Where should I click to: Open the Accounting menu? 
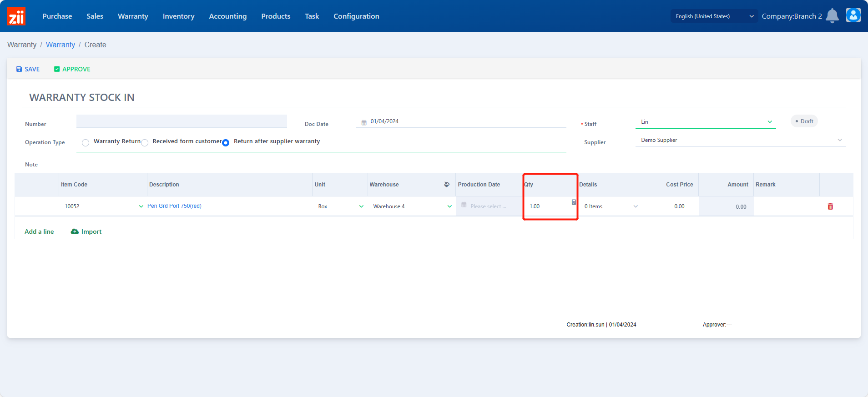pos(228,16)
